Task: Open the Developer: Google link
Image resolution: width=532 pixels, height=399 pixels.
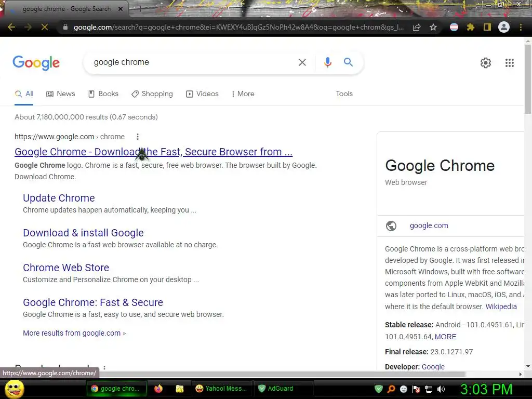Action: coord(433,367)
